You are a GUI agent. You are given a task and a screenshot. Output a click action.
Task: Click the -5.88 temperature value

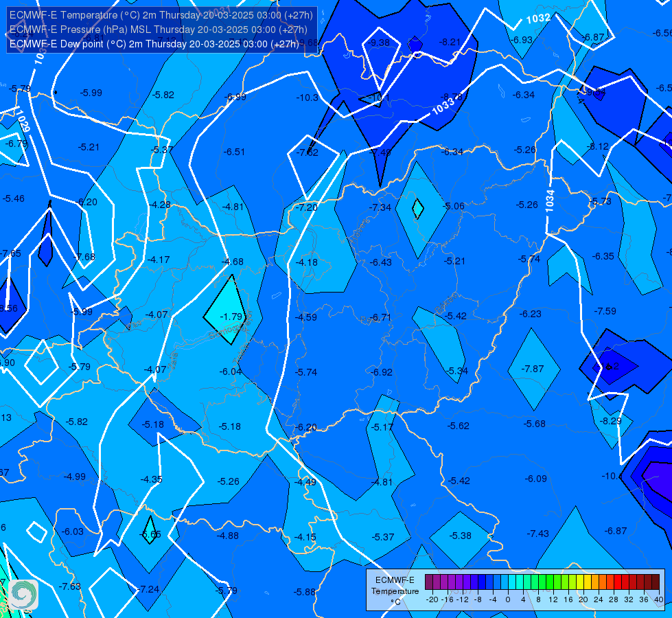(x=305, y=592)
